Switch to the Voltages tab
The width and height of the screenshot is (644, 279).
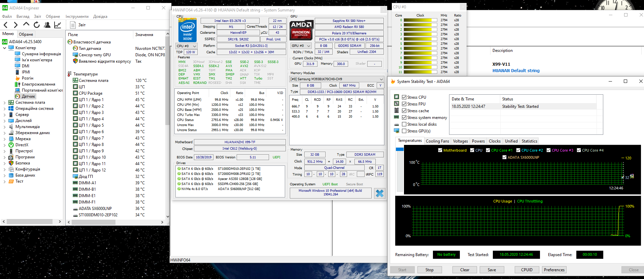(x=460, y=141)
